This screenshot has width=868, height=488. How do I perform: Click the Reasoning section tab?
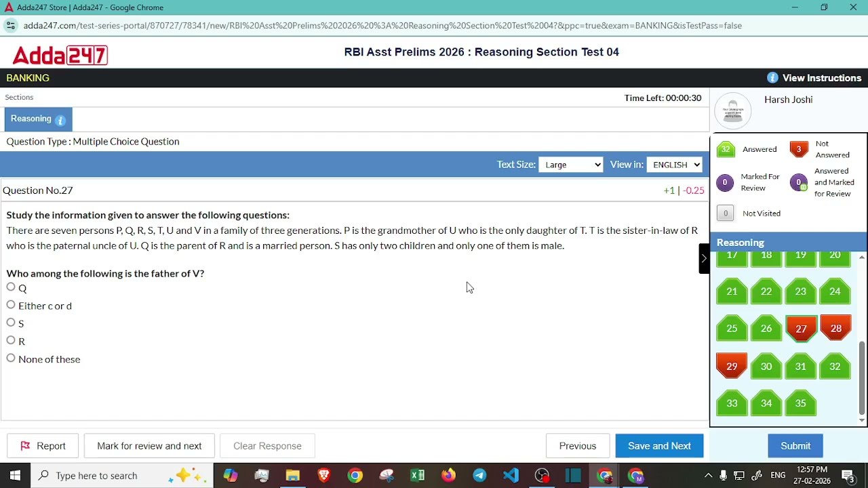tap(38, 119)
